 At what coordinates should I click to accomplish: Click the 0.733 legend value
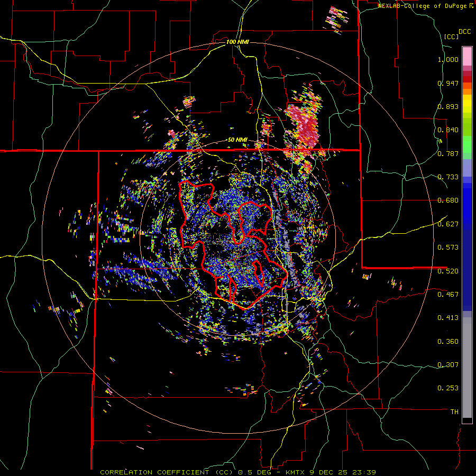tap(448, 177)
